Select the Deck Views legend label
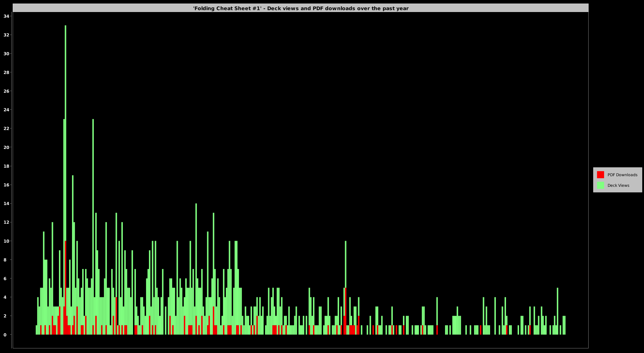Image resolution: width=644 pixels, height=353 pixels. coord(618,185)
